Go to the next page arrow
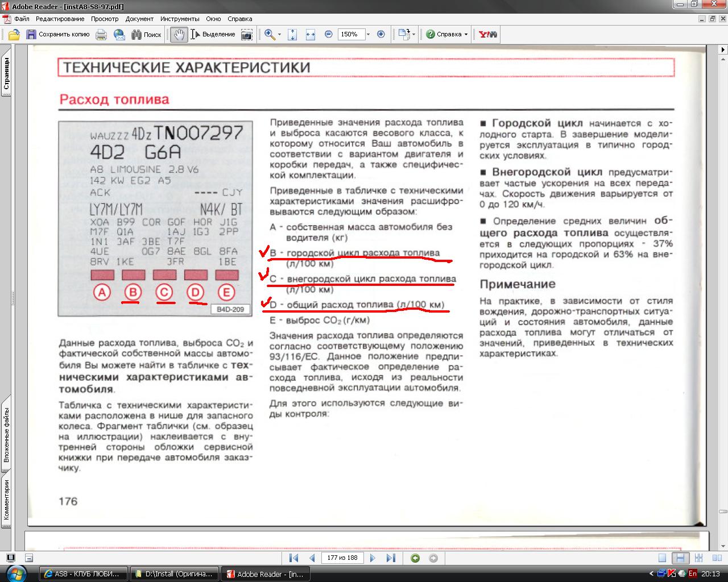This screenshot has height=582, width=728. click(x=373, y=558)
